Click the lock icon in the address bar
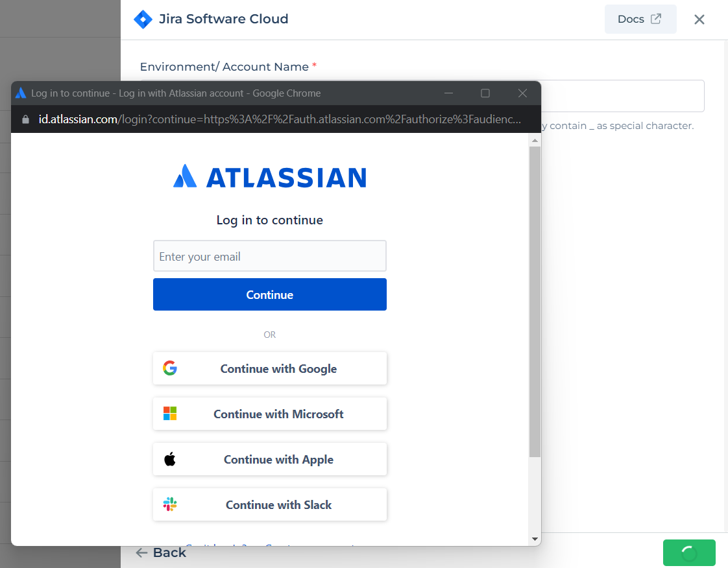 point(25,119)
